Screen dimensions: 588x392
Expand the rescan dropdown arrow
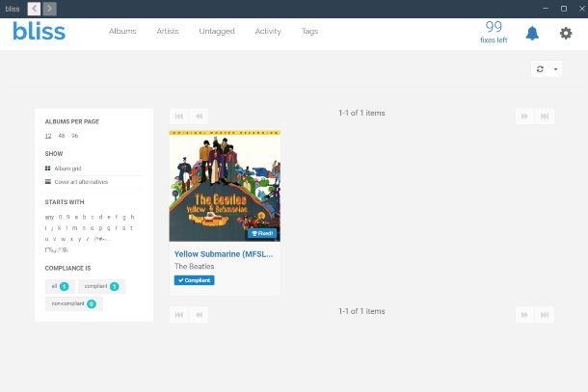pos(556,69)
